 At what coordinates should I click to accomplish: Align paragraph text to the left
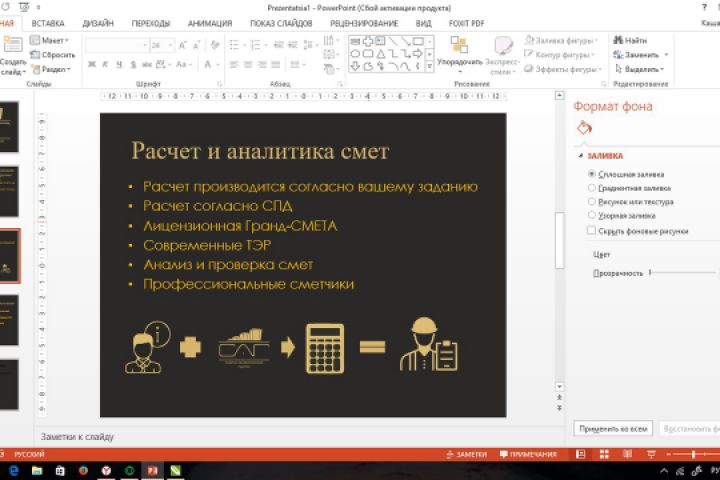coord(234,65)
